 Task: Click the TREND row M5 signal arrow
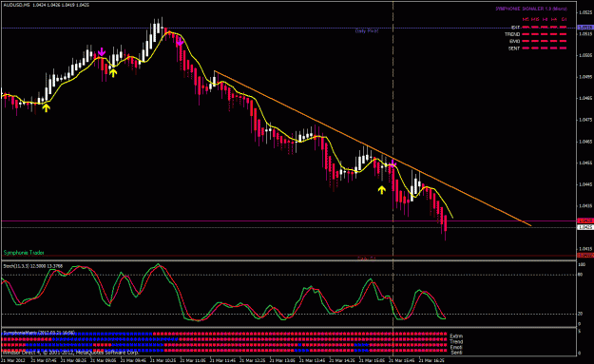click(525, 34)
